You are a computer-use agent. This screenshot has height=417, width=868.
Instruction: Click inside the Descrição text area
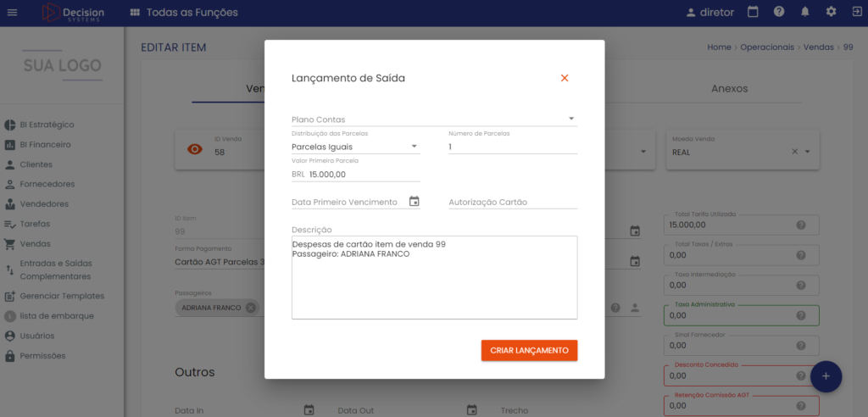(x=435, y=277)
